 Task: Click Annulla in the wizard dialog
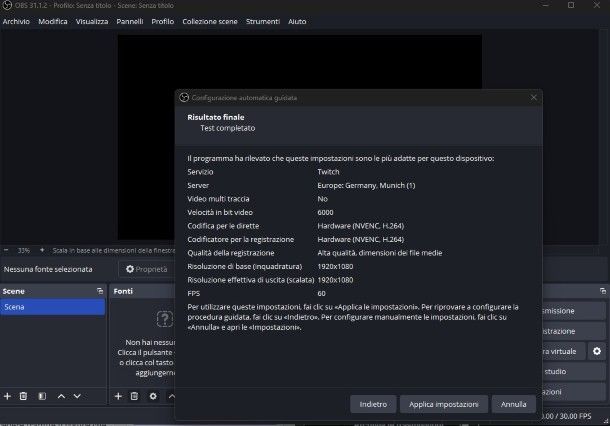[514, 404]
